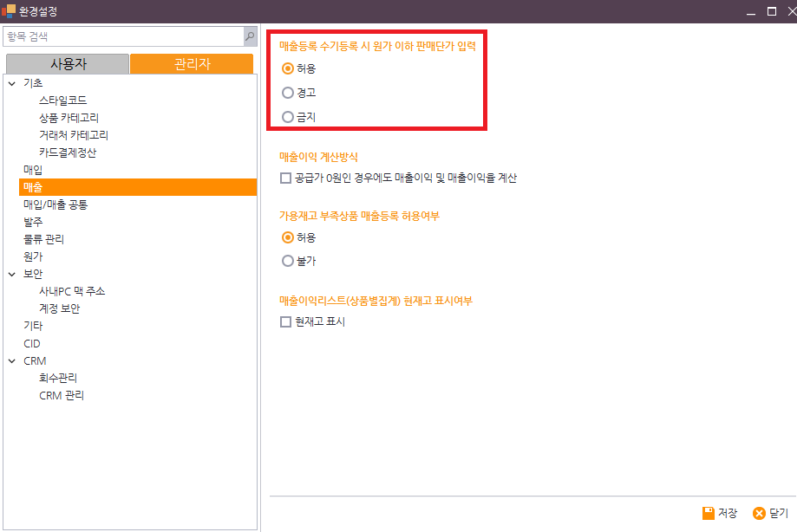This screenshot has height=532, width=797.
Task: Check the 현재고 표시 checkbox
Action: click(285, 321)
